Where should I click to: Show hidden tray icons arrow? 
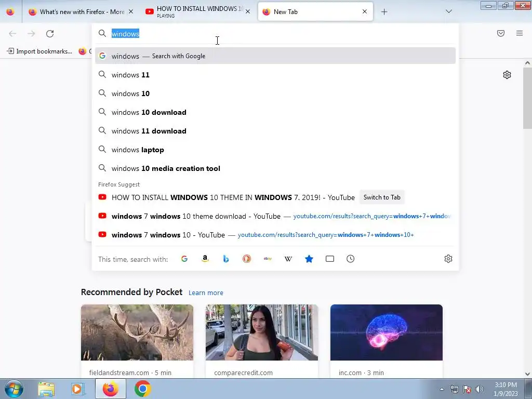pyautogui.click(x=442, y=389)
